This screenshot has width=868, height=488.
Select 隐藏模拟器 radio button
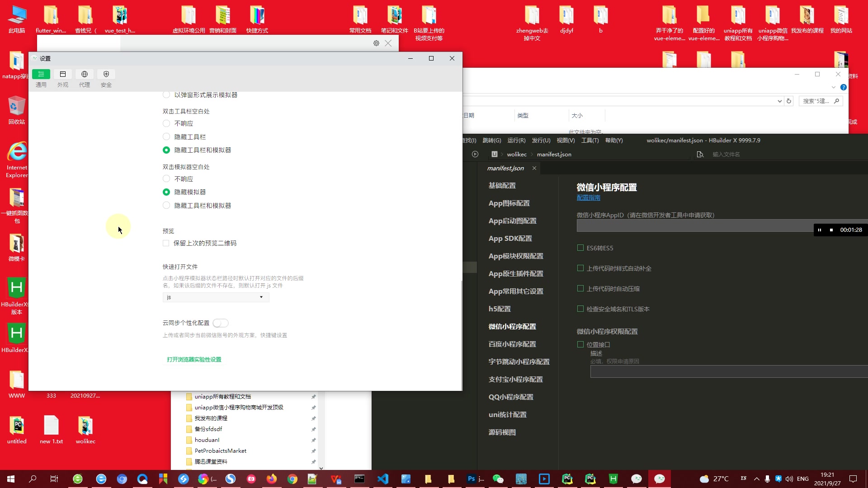(166, 191)
